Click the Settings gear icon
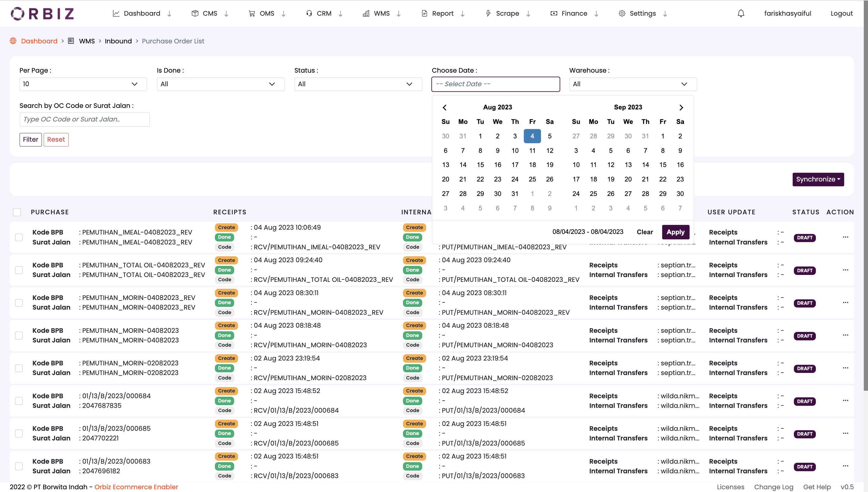 622,14
